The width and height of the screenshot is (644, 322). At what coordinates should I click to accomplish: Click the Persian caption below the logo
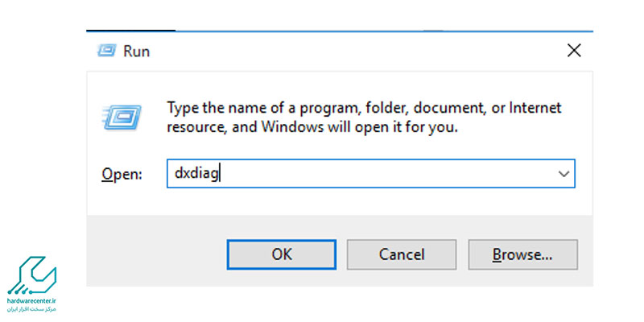pyautogui.click(x=34, y=309)
